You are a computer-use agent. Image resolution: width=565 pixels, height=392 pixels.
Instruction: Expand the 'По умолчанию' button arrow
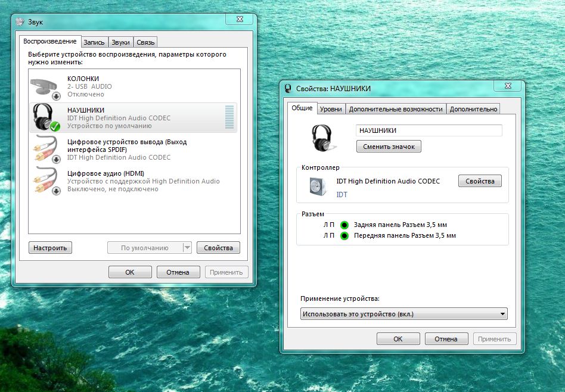[x=187, y=248]
